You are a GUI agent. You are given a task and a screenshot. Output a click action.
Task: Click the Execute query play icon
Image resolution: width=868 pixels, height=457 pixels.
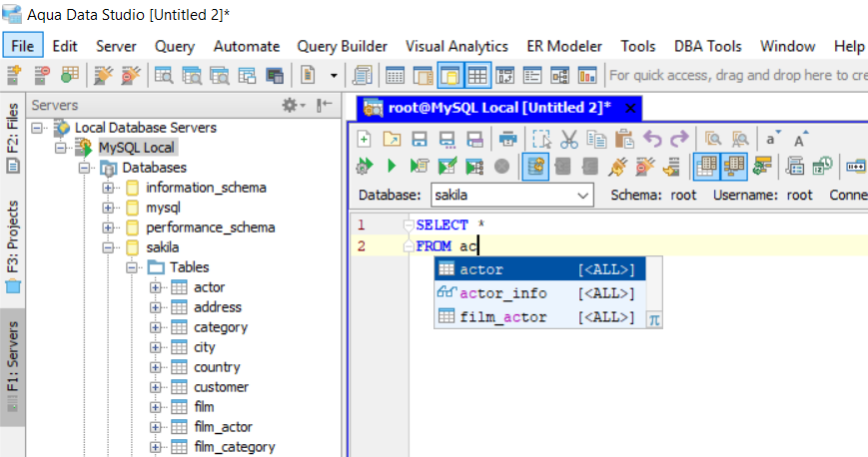click(392, 166)
